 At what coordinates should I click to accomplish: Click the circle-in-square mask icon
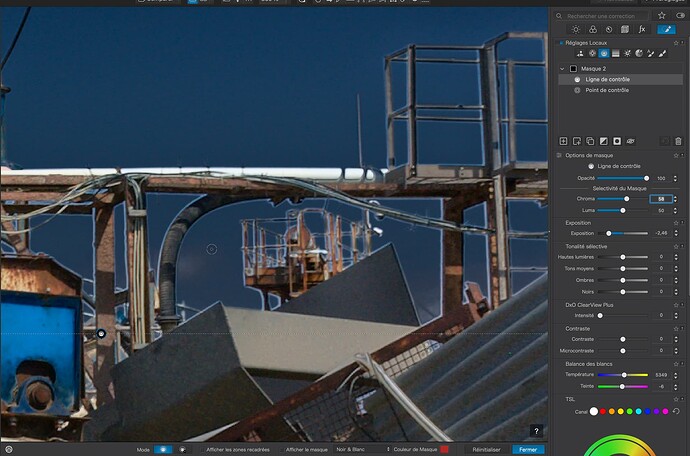[617, 141]
